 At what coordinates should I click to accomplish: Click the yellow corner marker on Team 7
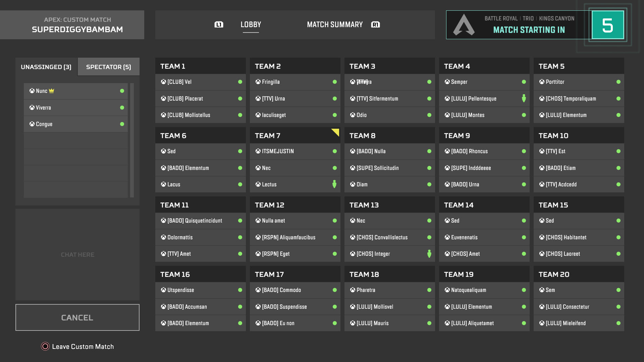point(336,132)
